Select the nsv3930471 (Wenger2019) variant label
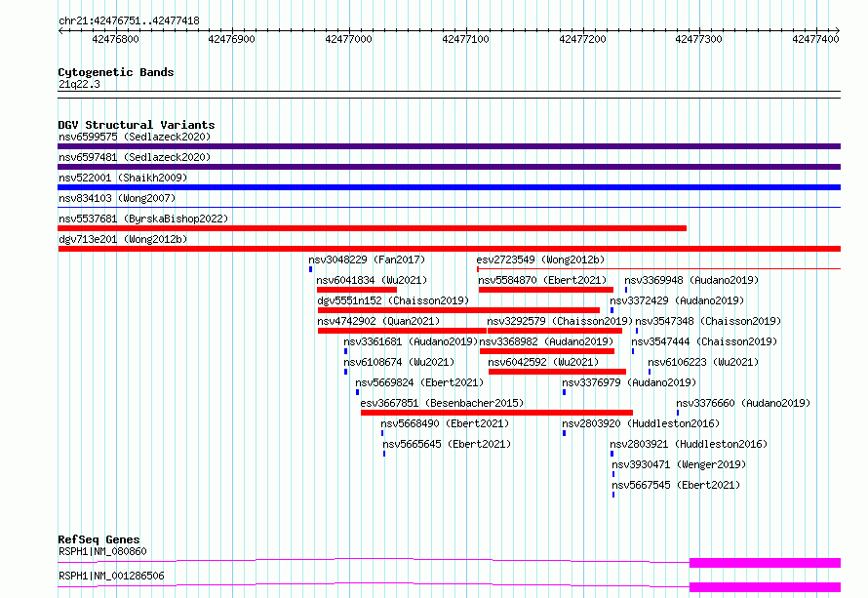This screenshot has height=598, width=868. [678, 464]
